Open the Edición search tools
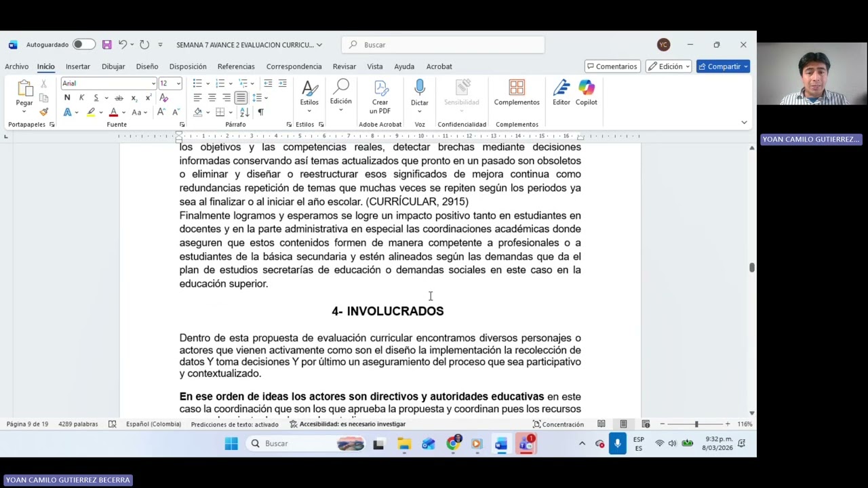This screenshot has height=488, width=868. [340, 94]
